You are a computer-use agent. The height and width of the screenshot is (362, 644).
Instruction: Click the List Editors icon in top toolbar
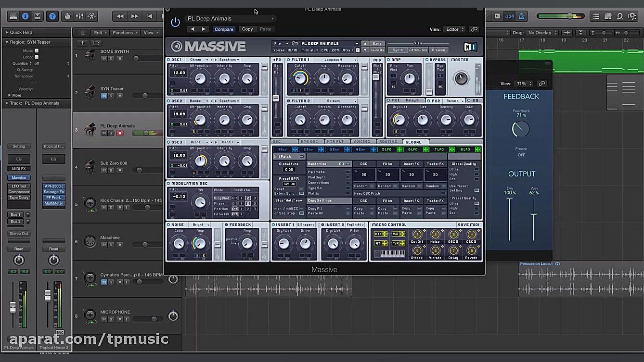click(595, 16)
